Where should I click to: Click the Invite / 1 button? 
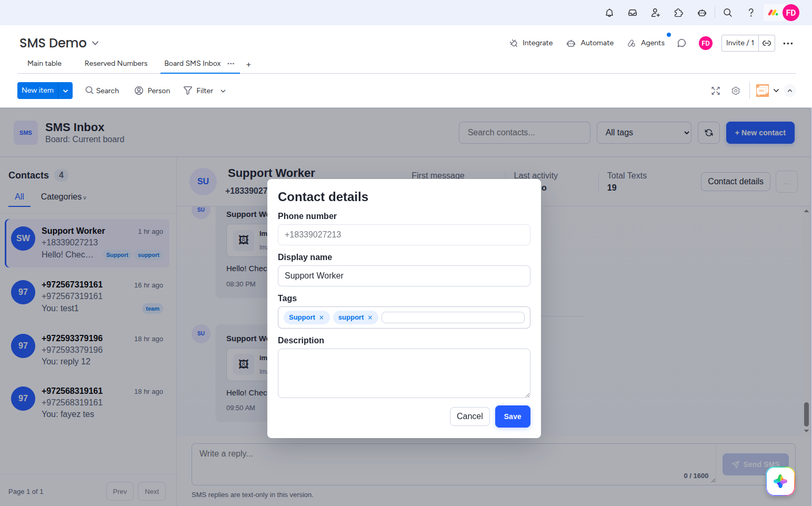click(x=740, y=43)
